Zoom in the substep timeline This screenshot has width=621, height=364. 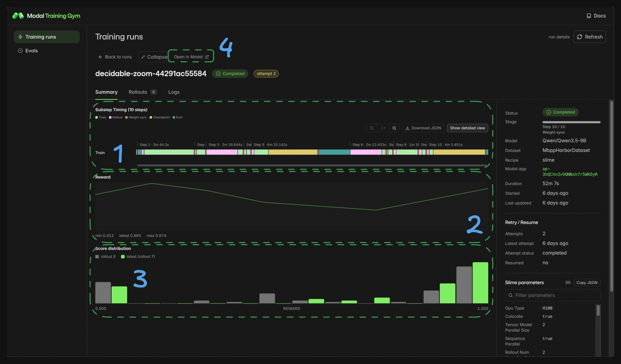[x=394, y=128]
